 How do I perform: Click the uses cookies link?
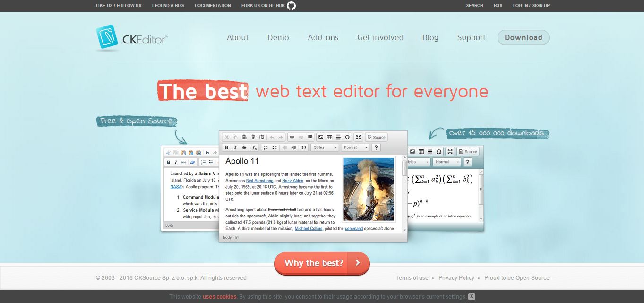click(x=220, y=297)
